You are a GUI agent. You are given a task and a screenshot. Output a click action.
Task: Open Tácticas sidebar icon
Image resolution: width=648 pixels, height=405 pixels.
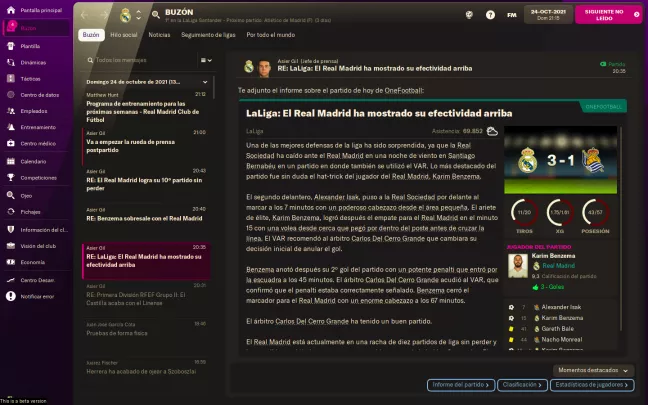point(11,79)
